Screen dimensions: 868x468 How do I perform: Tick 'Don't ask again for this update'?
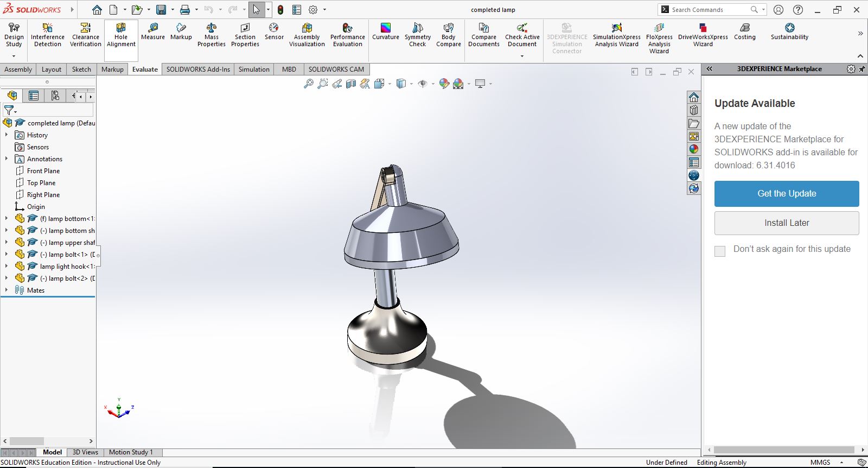tap(720, 251)
